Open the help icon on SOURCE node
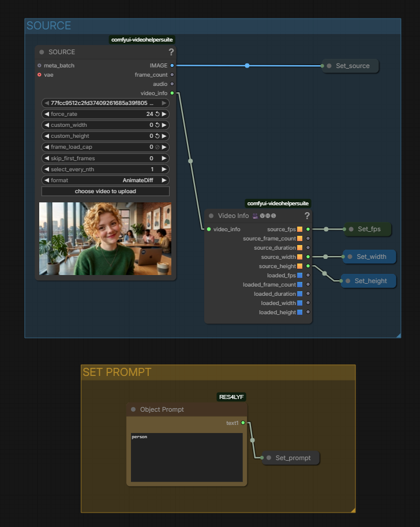 [x=171, y=52]
